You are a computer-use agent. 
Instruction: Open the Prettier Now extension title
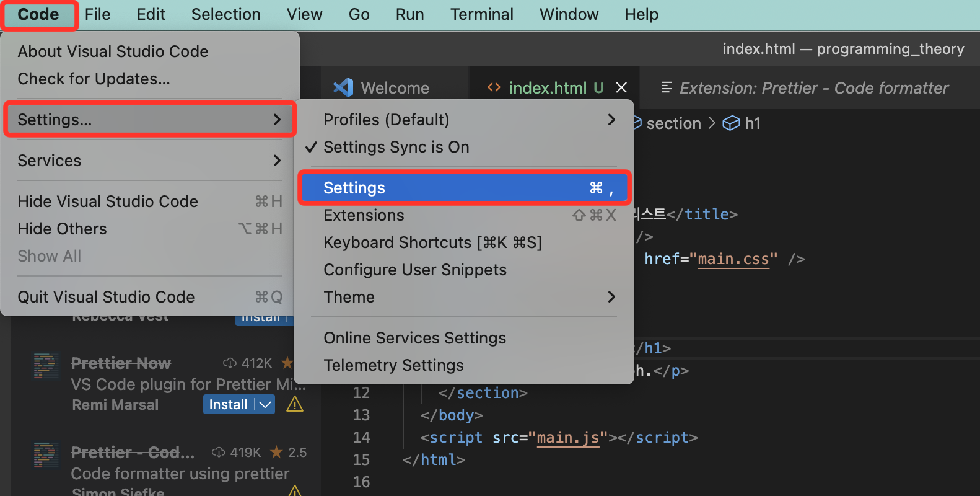pos(121,363)
